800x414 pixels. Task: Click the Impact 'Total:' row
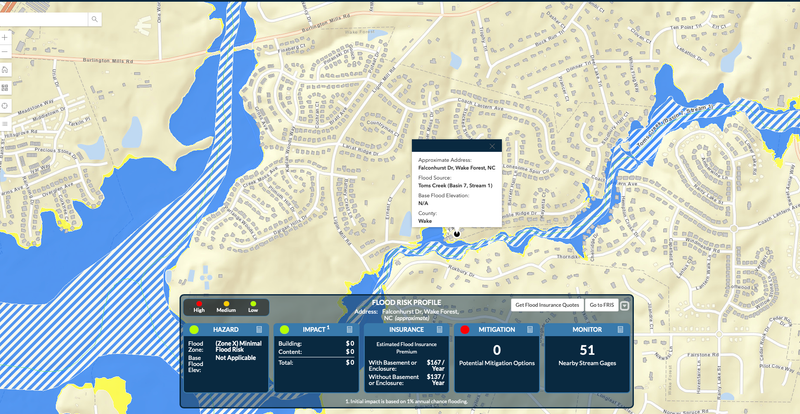coord(316,362)
